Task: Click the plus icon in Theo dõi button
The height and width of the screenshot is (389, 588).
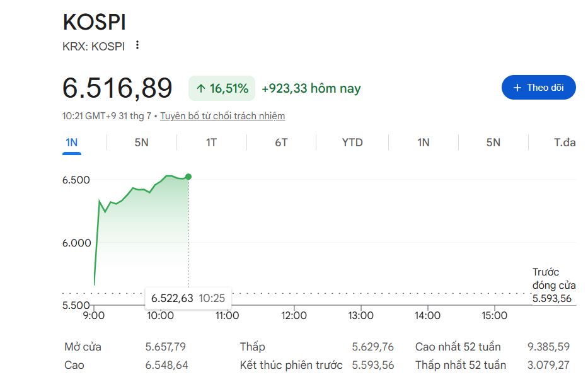Action: pos(517,88)
